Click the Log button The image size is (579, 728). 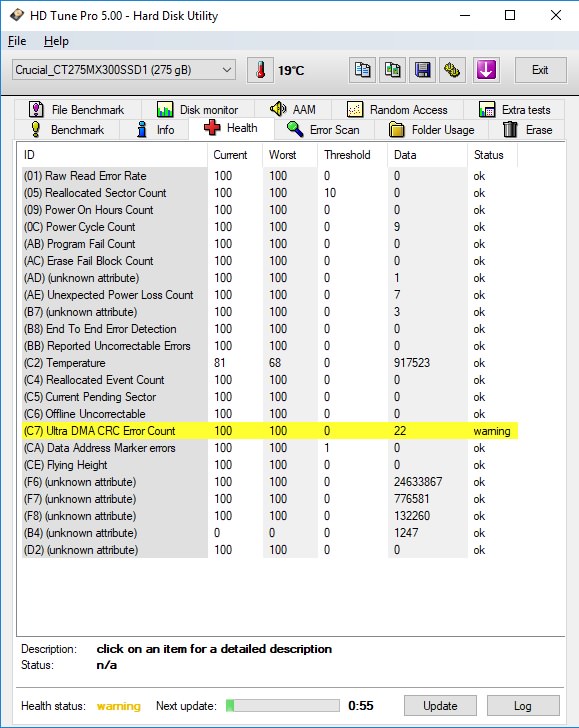(523, 706)
